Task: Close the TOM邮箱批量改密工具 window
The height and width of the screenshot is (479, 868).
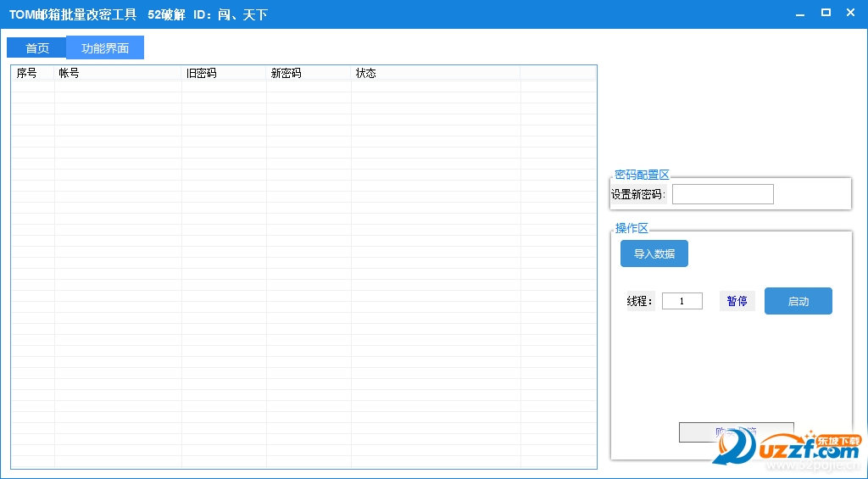Action: [851, 13]
